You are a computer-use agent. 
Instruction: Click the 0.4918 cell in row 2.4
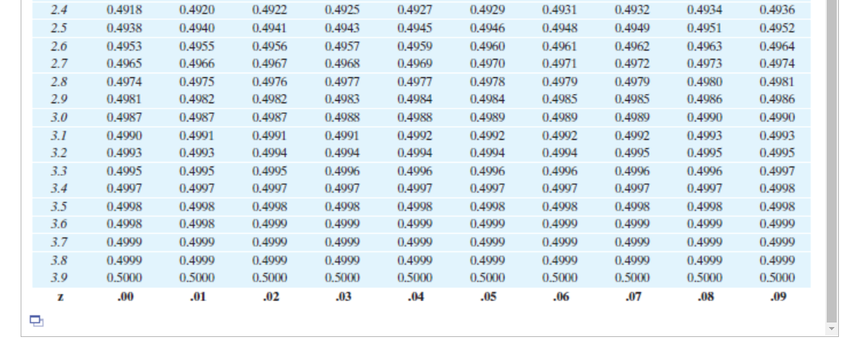(124, 10)
